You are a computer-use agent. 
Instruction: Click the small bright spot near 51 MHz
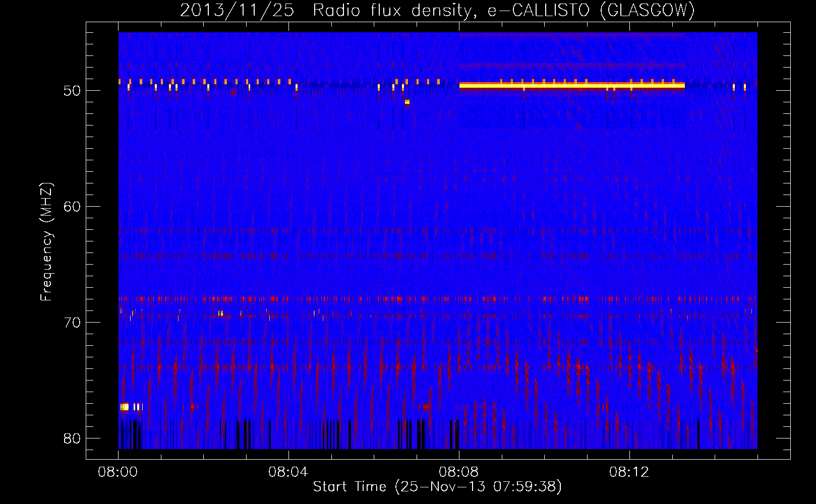coord(407,102)
